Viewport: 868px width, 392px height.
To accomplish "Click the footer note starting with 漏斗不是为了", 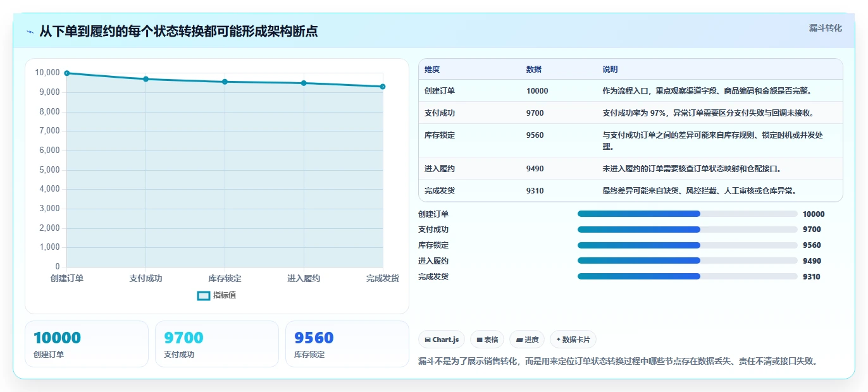I will point(619,362).
